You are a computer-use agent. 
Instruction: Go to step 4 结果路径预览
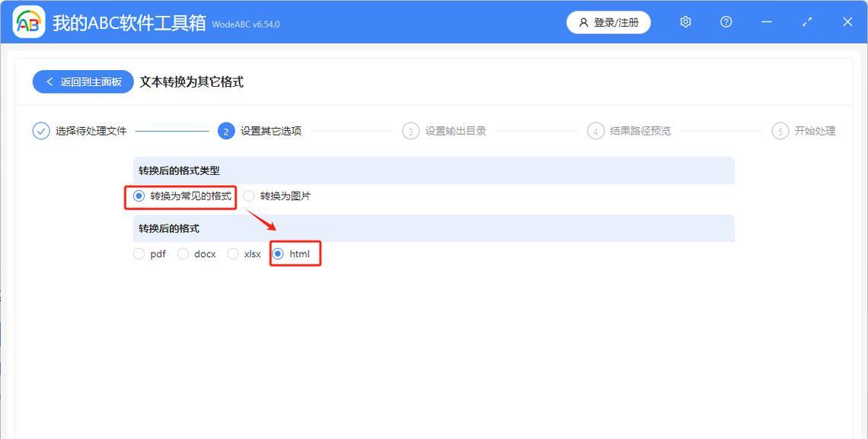630,131
